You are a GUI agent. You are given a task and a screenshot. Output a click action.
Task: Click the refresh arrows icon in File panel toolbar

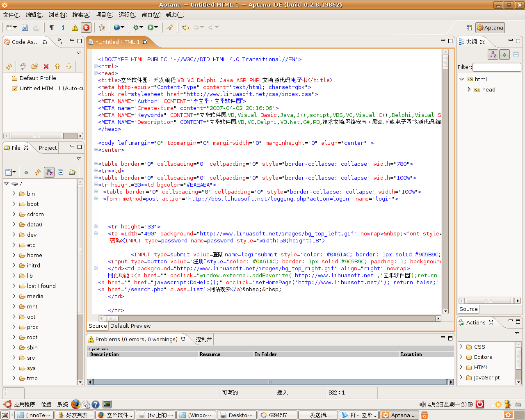coord(38,172)
